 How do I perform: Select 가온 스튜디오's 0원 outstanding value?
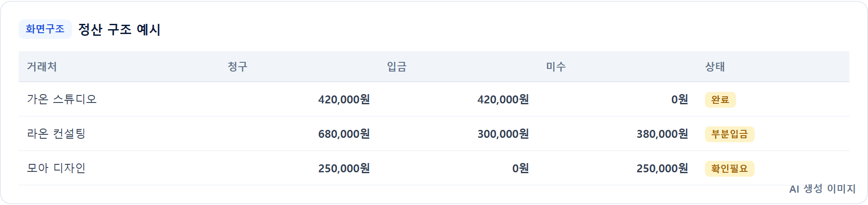click(679, 99)
